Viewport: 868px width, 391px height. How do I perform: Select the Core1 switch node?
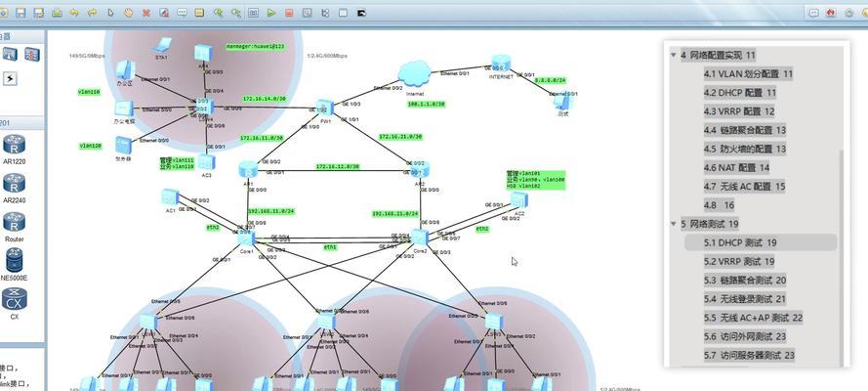(246, 239)
